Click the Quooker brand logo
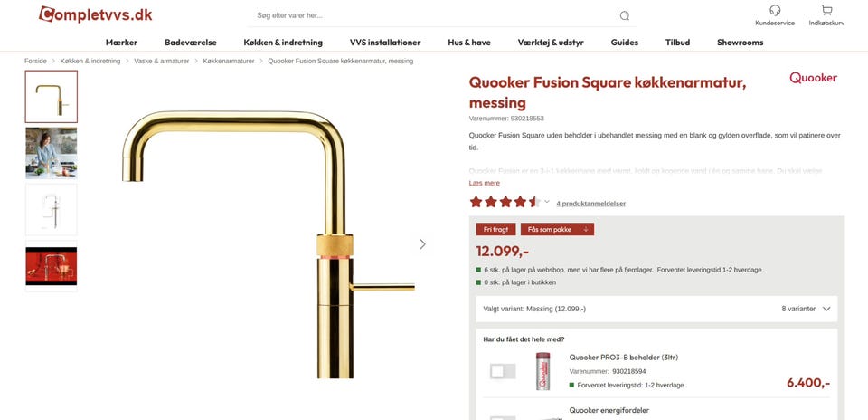 tap(813, 78)
